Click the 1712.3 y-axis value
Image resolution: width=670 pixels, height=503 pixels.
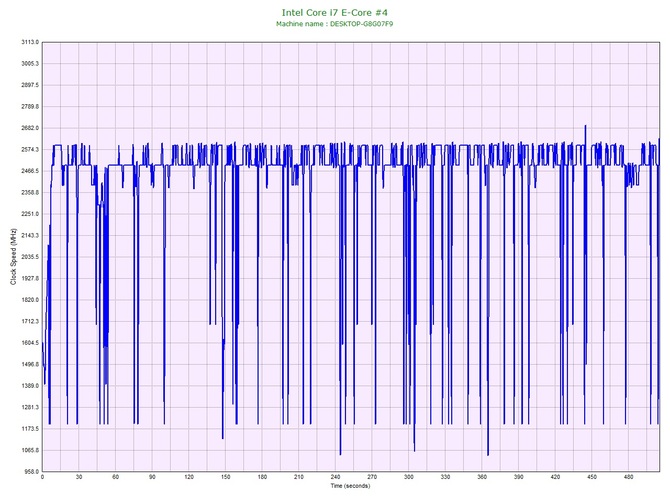point(30,321)
